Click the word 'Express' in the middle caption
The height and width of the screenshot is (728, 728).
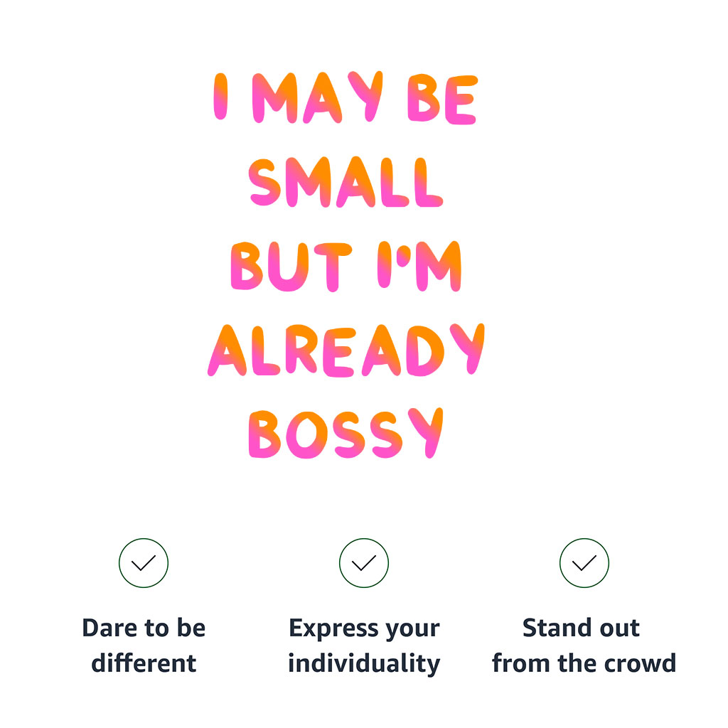(x=331, y=629)
